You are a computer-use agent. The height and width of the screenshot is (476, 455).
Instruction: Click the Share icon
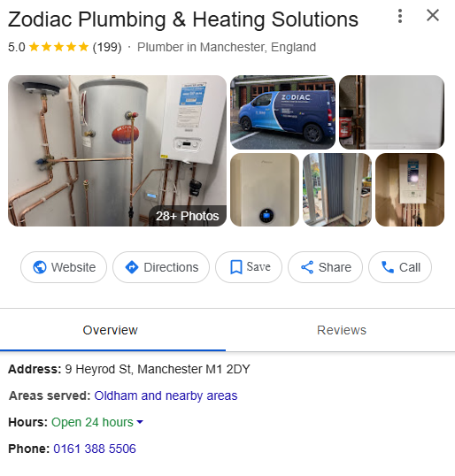click(x=307, y=267)
